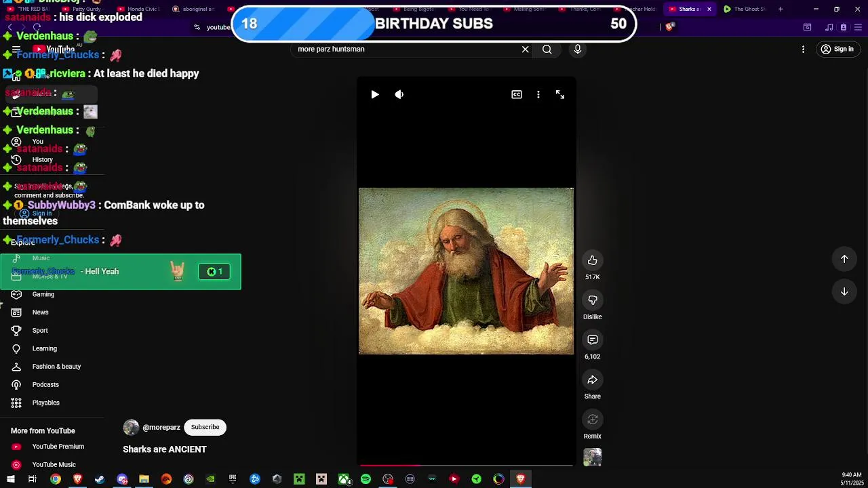
Task: Open Discord from the taskbar
Action: coord(122,479)
